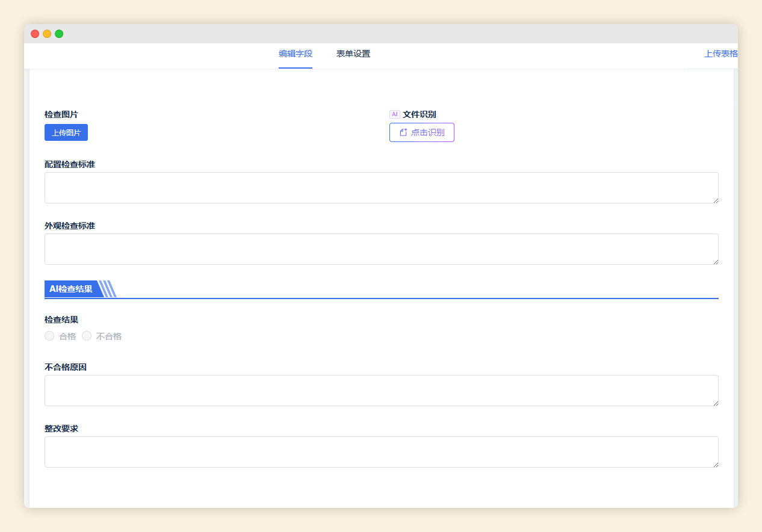
Task: Click the 上传表格 link
Action: tap(721, 54)
